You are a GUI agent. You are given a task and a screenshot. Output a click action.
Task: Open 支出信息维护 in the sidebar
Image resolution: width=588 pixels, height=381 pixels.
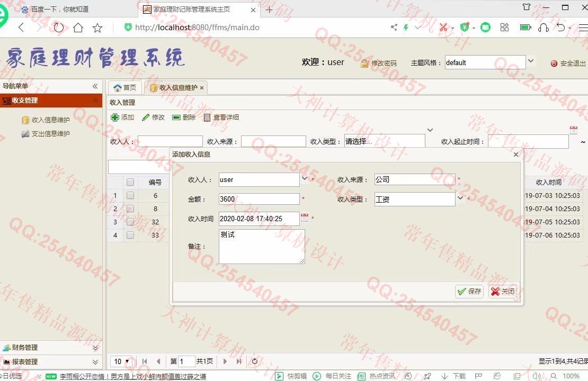(46, 134)
